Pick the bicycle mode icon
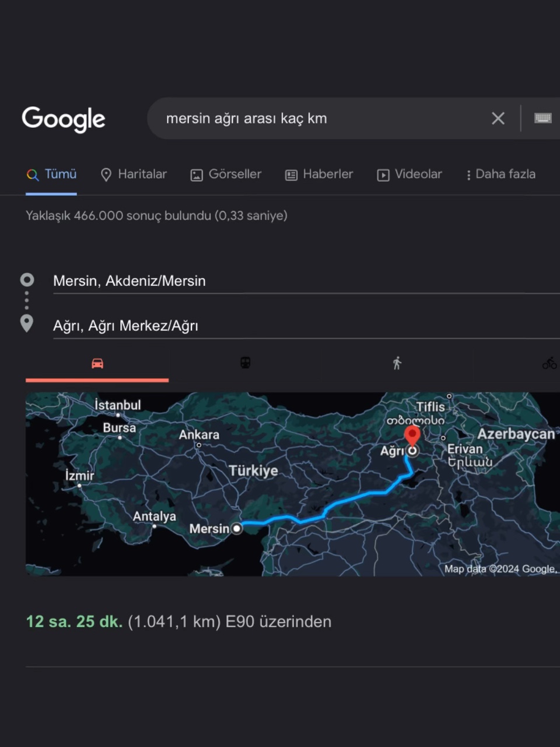The height and width of the screenshot is (747, 560). [x=549, y=364]
